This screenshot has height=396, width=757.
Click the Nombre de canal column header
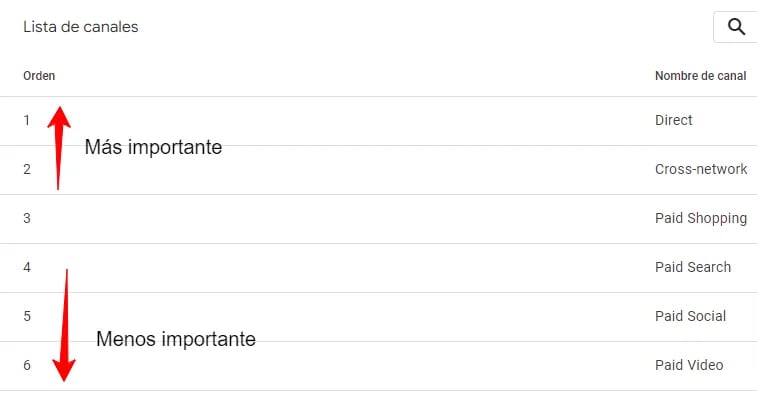point(701,76)
